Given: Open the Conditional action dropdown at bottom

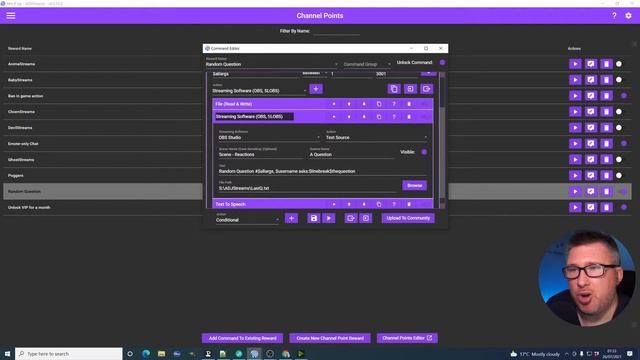Looking at the screenshot, I should pos(247,220).
